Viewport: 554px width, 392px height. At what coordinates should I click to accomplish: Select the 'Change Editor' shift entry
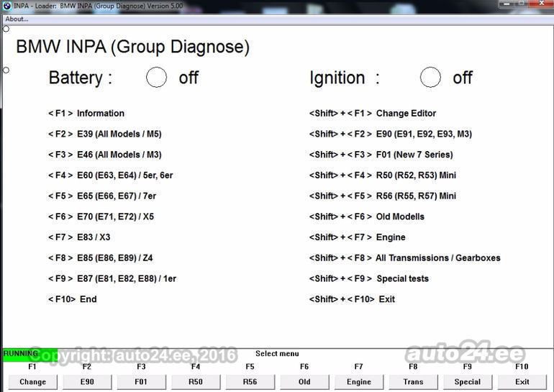(x=373, y=114)
